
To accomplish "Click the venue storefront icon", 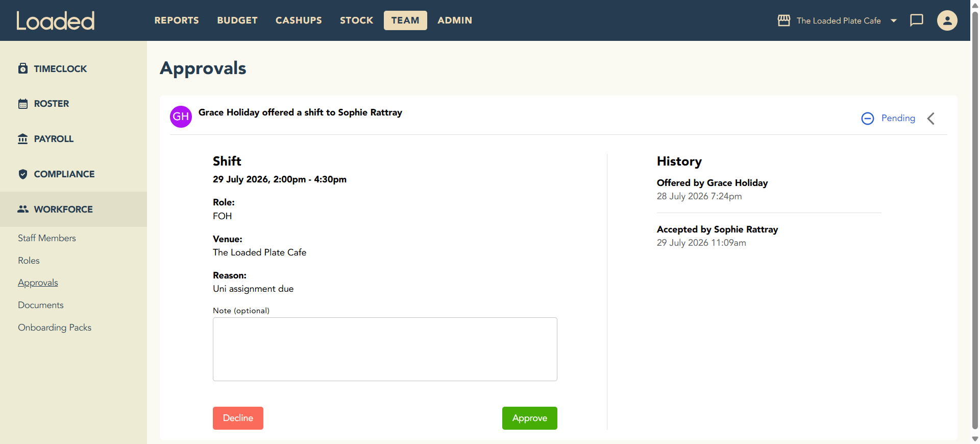I will pos(784,20).
